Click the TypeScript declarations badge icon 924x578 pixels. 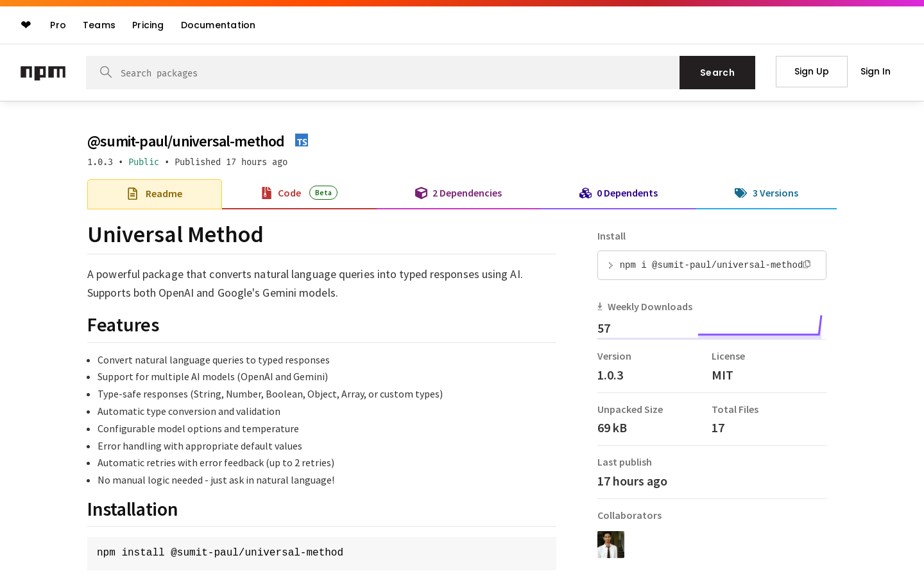coord(302,140)
